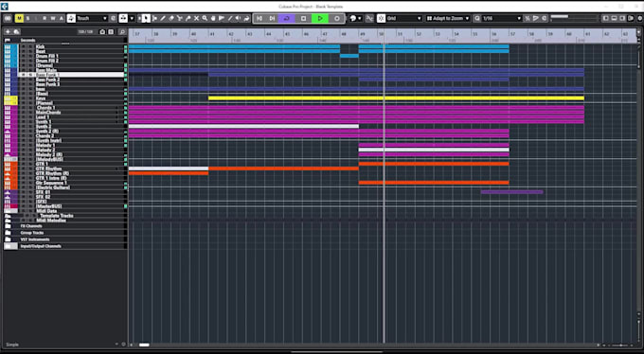Viewport: 644px width, 354px height.
Task: Open the Touch automation mode dropdown
Action: (x=92, y=19)
